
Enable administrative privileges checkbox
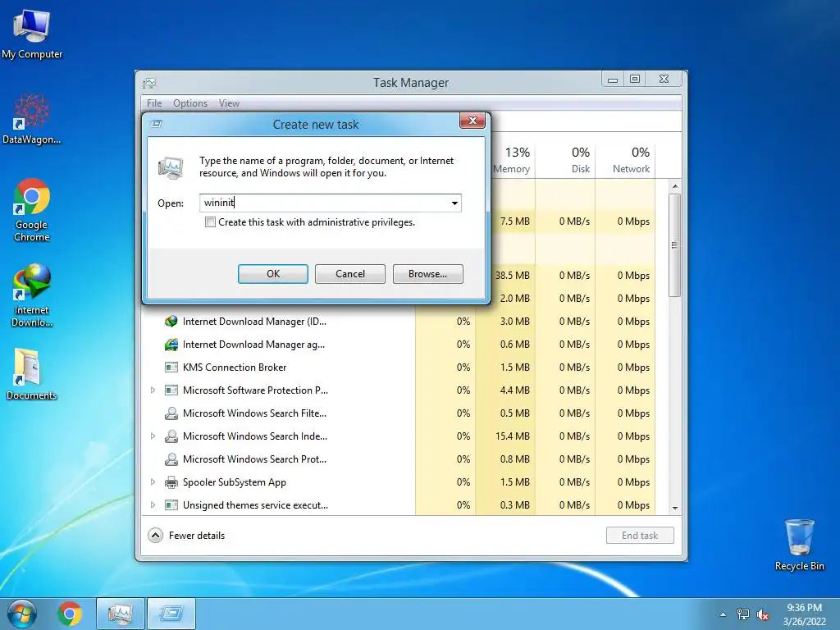tap(211, 222)
